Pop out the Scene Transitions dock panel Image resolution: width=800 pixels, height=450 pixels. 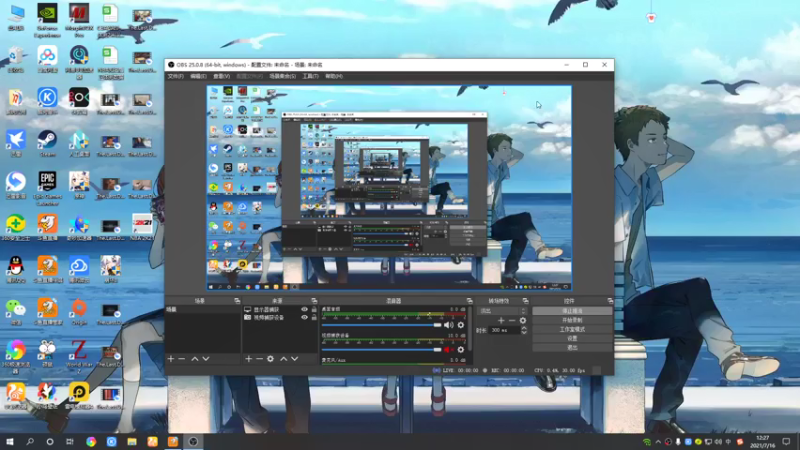(x=526, y=301)
